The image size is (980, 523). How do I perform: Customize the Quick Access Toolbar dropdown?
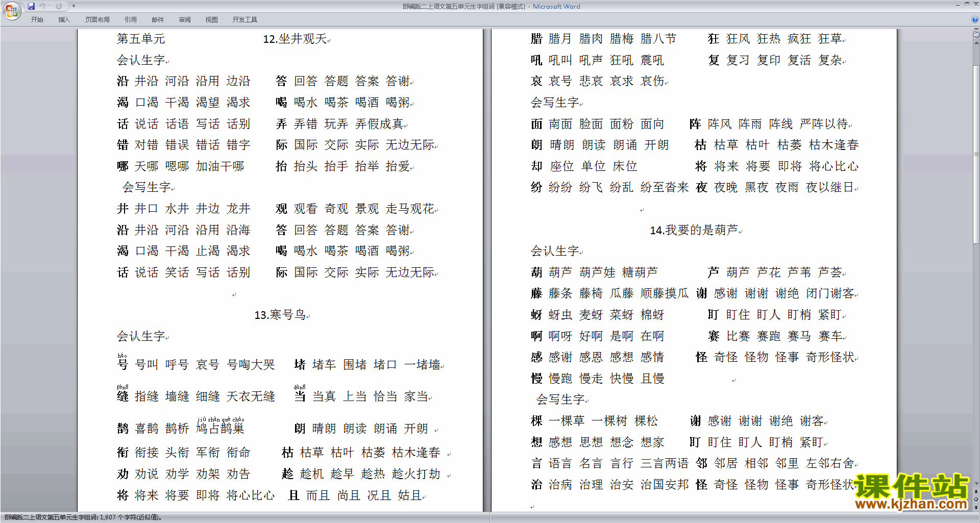coord(73,6)
